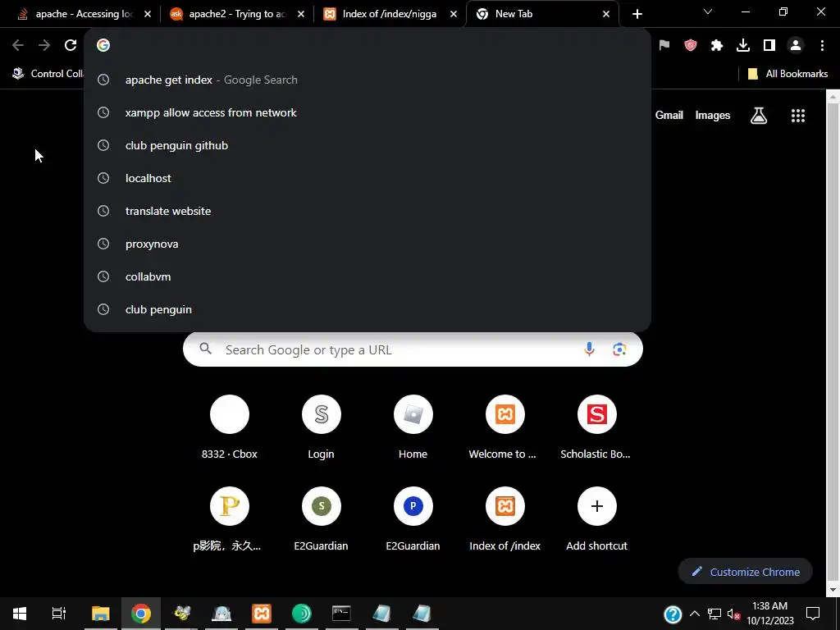The height and width of the screenshot is (630, 840).
Task: Open the Gmail link
Action: (669, 115)
